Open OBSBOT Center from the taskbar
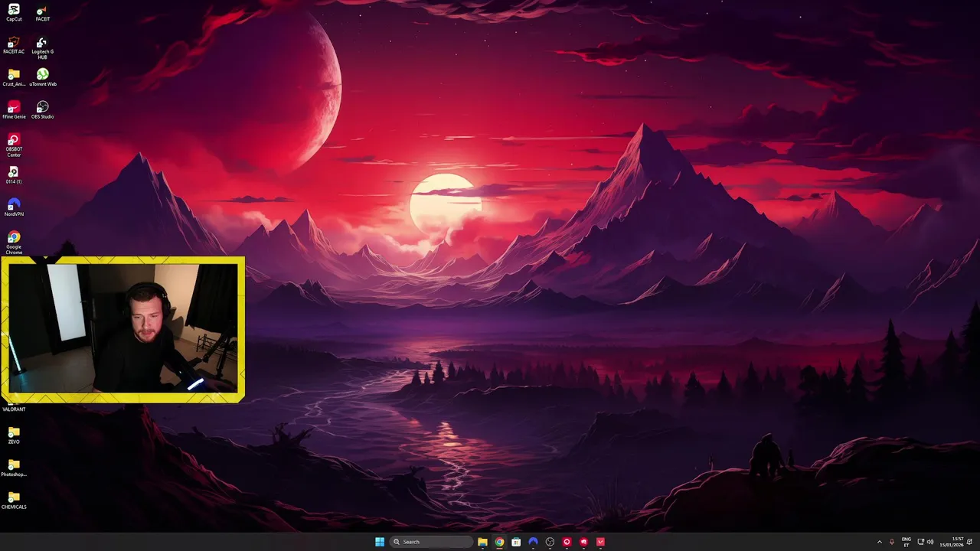This screenshot has height=551, width=980. pos(567,542)
